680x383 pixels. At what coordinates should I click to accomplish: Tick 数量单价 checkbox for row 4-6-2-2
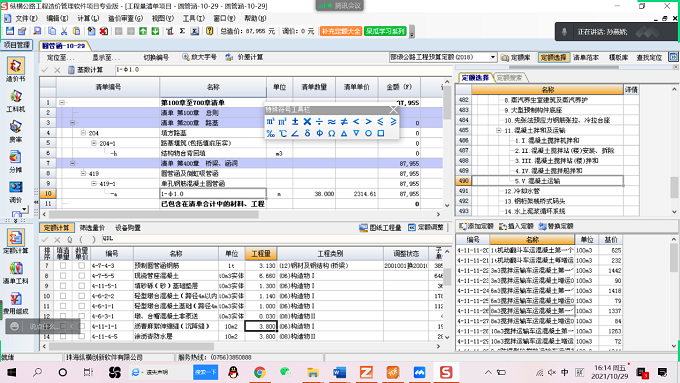coord(82,296)
